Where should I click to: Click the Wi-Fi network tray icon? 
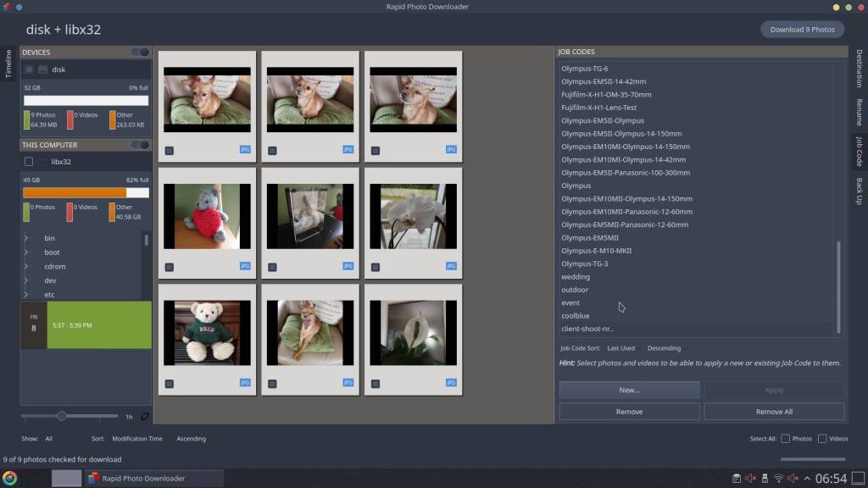778,478
